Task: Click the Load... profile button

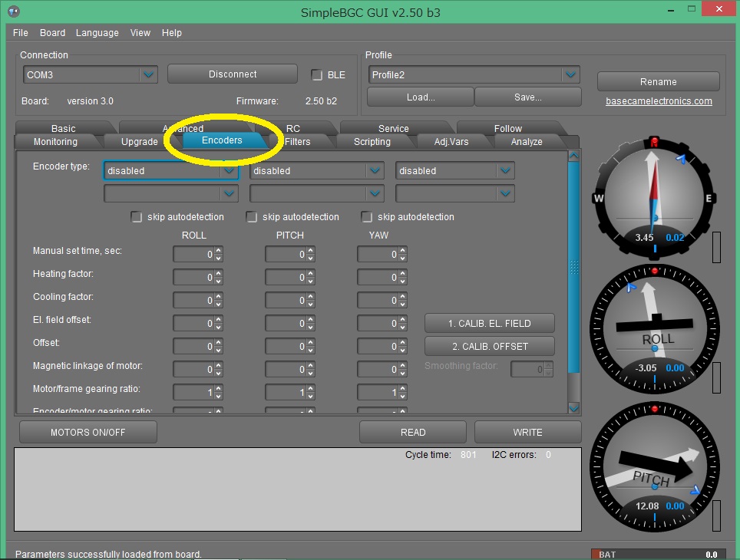Action: pyautogui.click(x=421, y=97)
